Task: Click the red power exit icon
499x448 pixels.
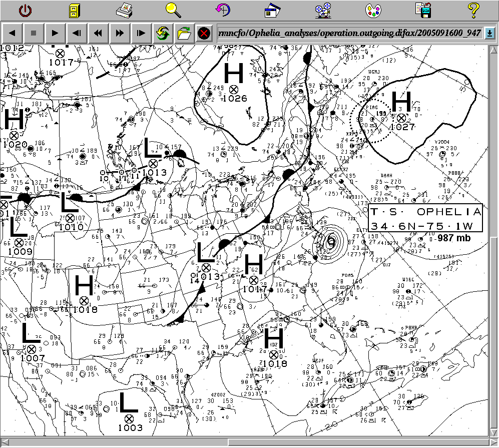Action: (25, 10)
